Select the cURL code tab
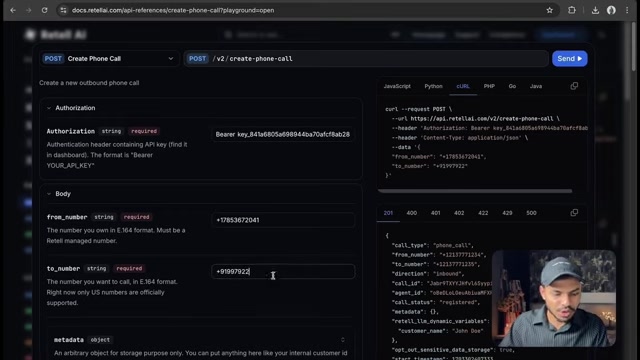 pos(463,86)
